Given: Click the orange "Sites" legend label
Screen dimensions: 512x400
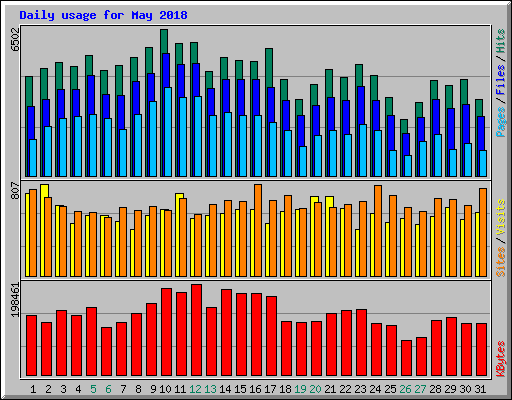Looking at the screenshot, I should pyautogui.click(x=501, y=262).
